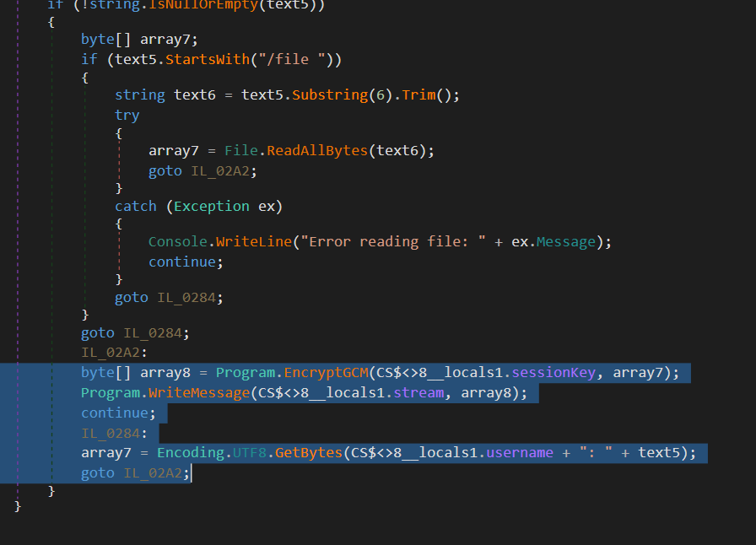Place cursor on the try keyword
Image resolution: width=756 pixels, height=545 pixels.
pyautogui.click(x=127, y=116)
